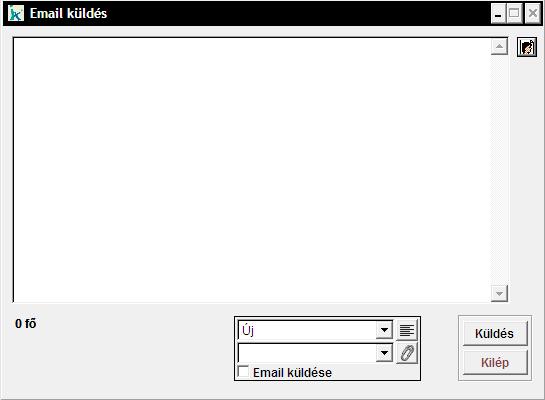This screenshot has width=545, height=400.
Task: Click the Email küldése checkbox label
Action: point(292,373)
